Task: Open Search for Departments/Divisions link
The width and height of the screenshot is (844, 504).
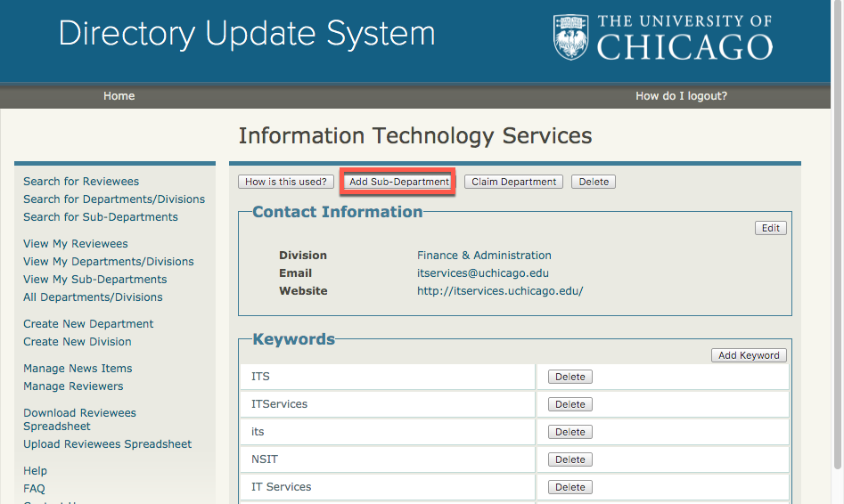Action: point(114,199)
